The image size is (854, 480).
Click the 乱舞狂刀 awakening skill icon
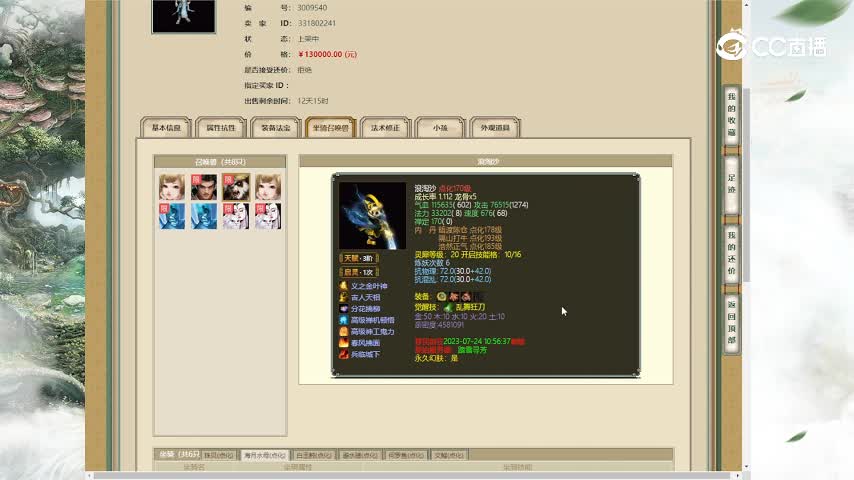(448, 307)
